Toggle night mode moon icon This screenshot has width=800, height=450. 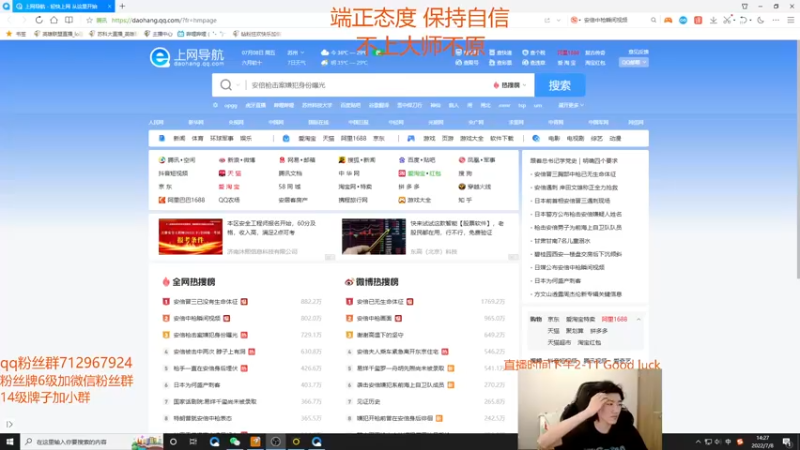click(x=761, y=20)
